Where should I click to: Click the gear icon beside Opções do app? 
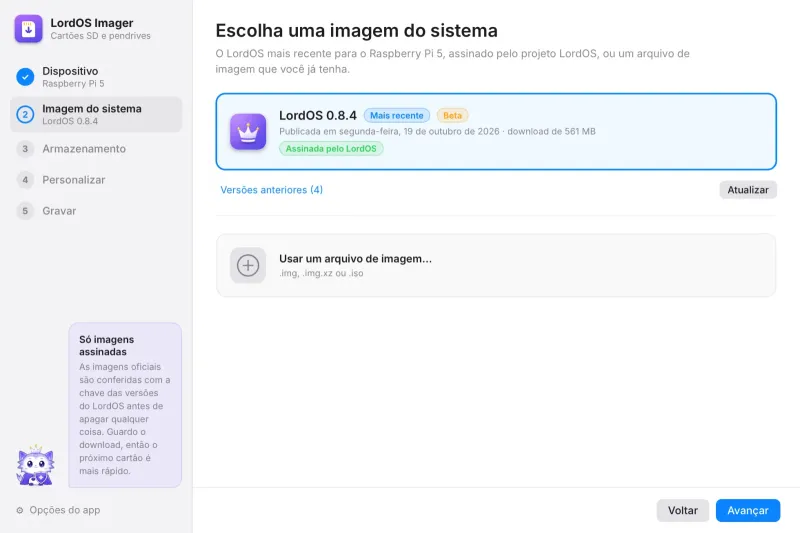click(x=20, y=510)
